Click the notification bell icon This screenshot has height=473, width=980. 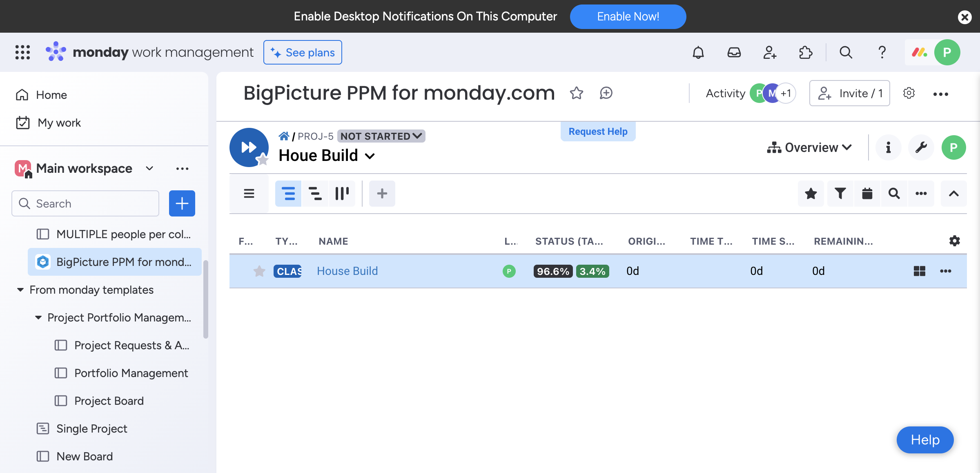(x=697, y=52)
